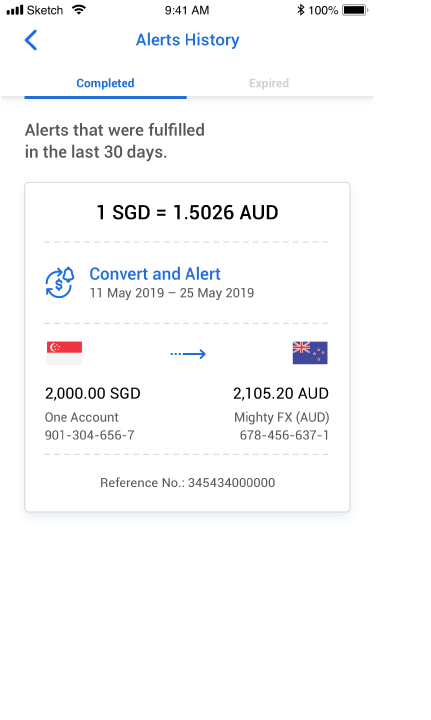Tap the back chevron arrow
431x720 pixels.
pos(31,40)
